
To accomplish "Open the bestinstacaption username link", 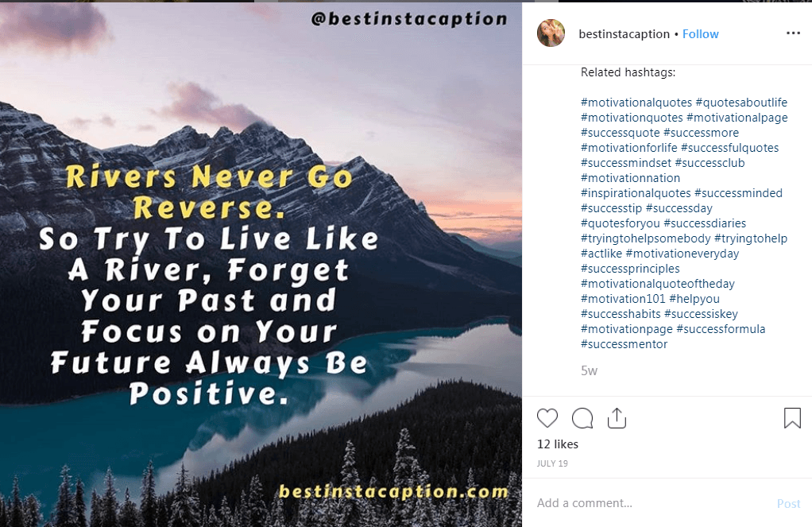I will (624, 34).
